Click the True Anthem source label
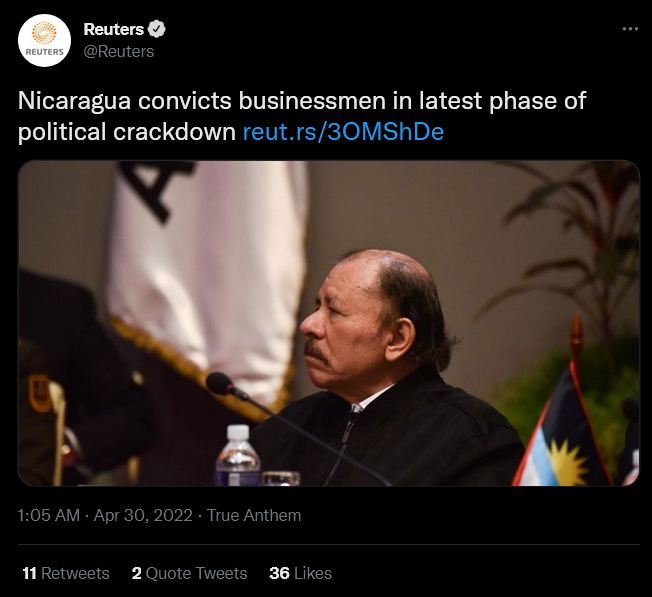This screenshot has height=597, width=652. 254,516
